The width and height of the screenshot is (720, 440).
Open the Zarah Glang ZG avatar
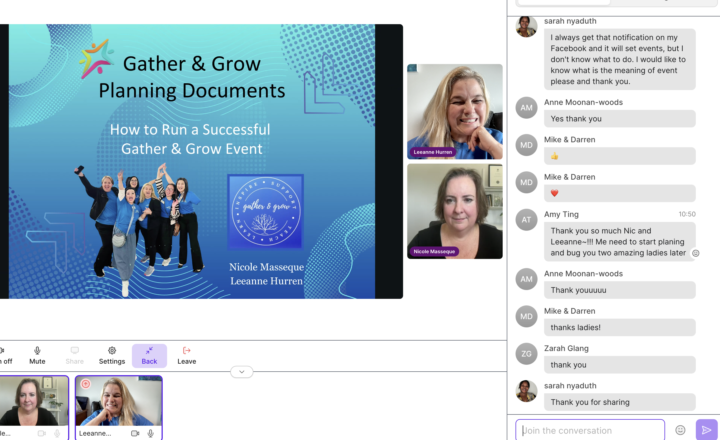pyautogui.click(x=526, y=354)
